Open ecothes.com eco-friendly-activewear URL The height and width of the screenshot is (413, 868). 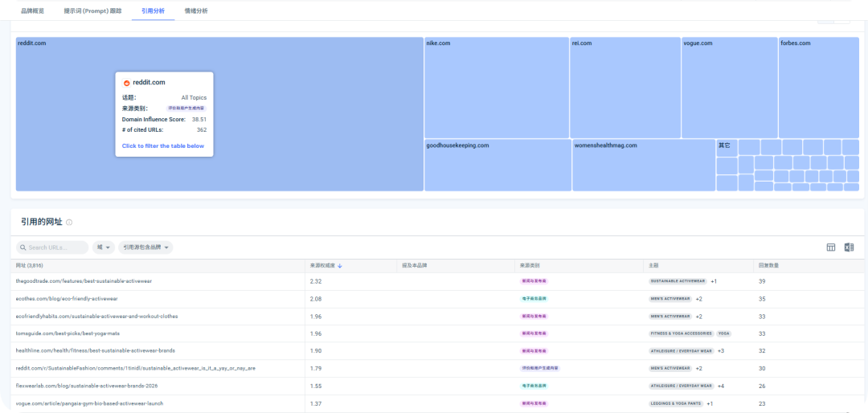(x=67, y=299)
